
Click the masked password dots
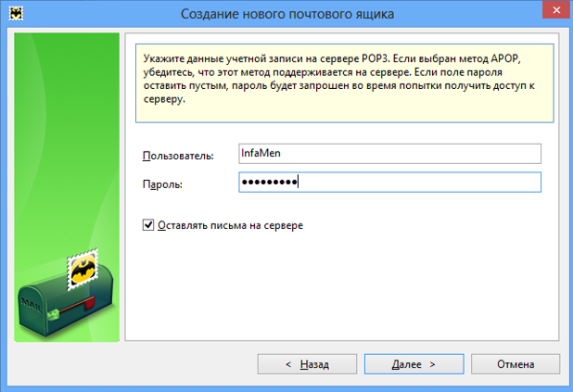tap(269, 183)
